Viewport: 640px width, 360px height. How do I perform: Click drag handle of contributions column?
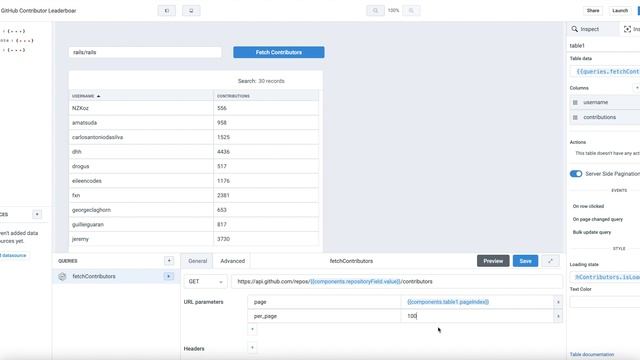(x=575, y=118)
